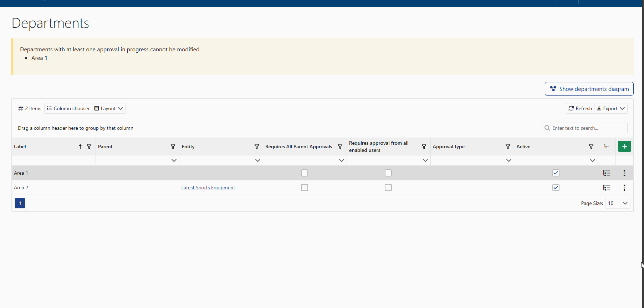Open three-dot menu for Area 2
Viewport: 644px width, 308px height.
[624, 188]
